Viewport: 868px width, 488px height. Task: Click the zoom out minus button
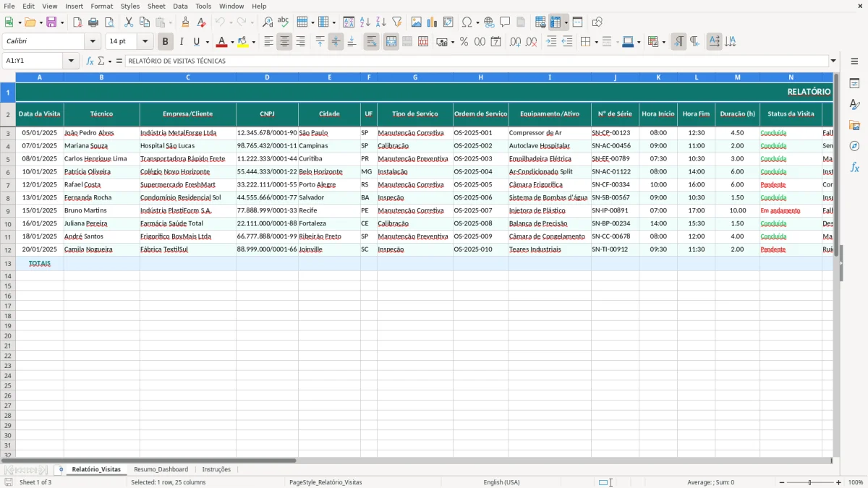pos(782,482)
